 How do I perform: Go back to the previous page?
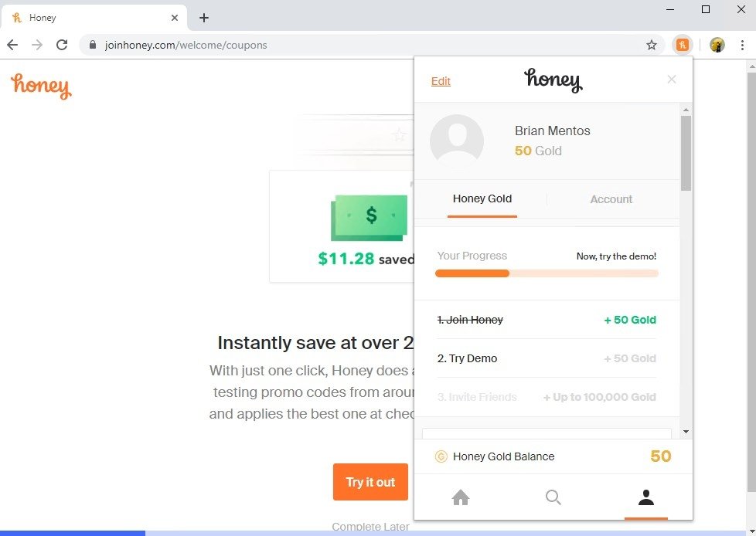(12, 45)
